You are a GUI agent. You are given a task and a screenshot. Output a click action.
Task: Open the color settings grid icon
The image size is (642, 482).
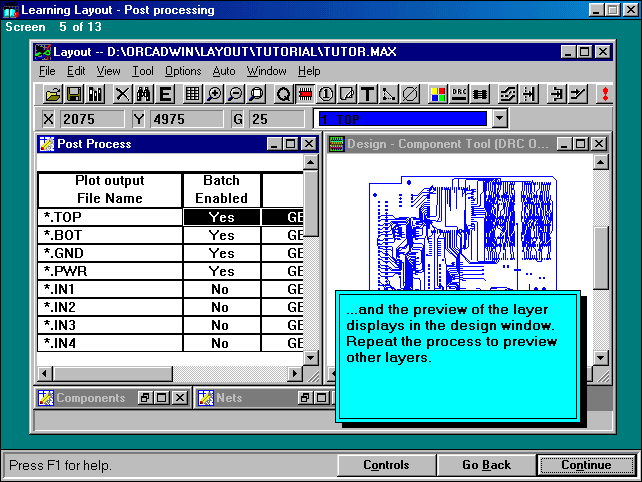[438, 94]
